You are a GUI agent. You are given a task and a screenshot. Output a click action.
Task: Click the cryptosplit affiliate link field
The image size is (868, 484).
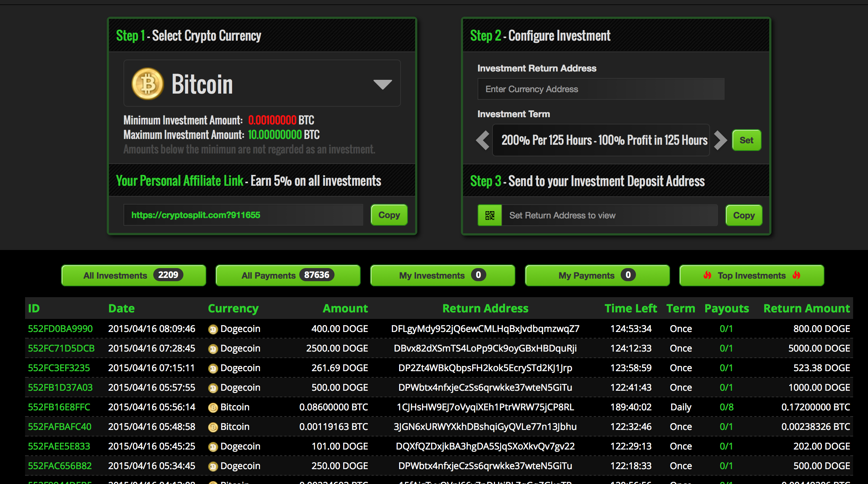tap(243, 215)
